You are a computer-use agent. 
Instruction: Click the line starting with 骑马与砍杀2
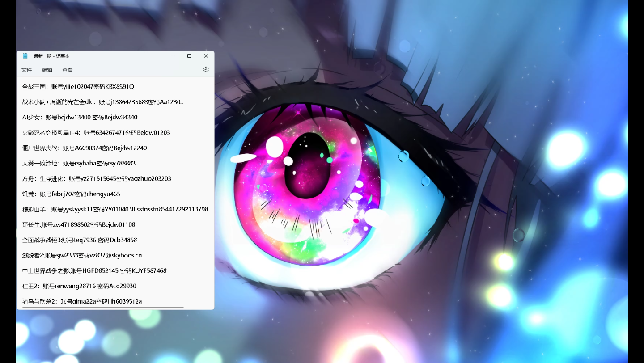coord(82,301)
